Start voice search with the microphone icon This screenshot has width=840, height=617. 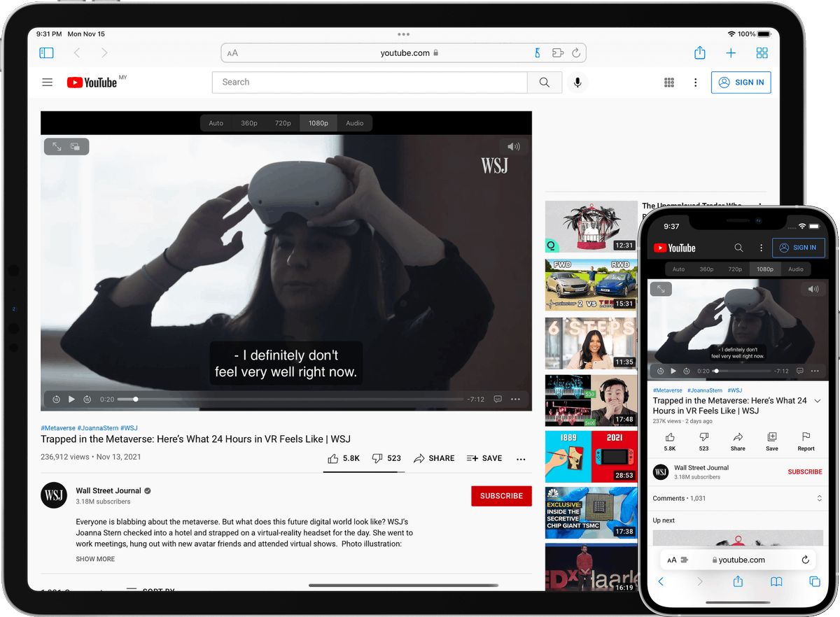coord(577,82)
